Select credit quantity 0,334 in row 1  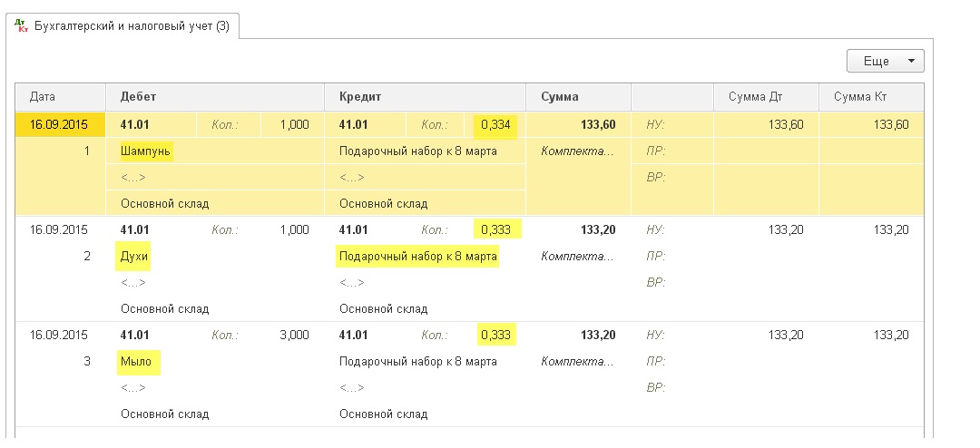click(x=495, y=125)
